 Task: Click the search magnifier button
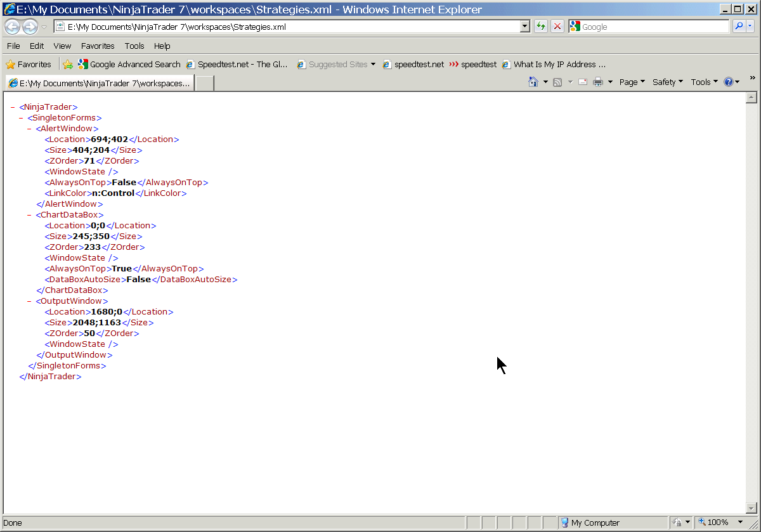739,26
